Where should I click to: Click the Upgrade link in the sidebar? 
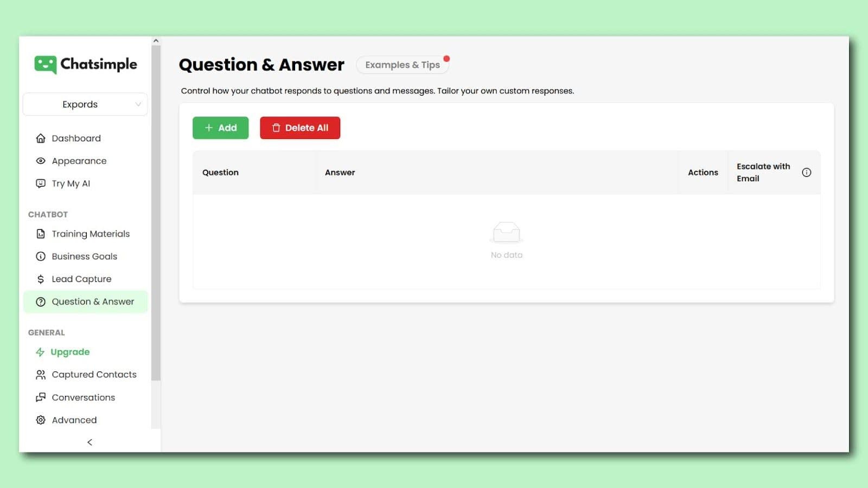click(x=70, y=352)
